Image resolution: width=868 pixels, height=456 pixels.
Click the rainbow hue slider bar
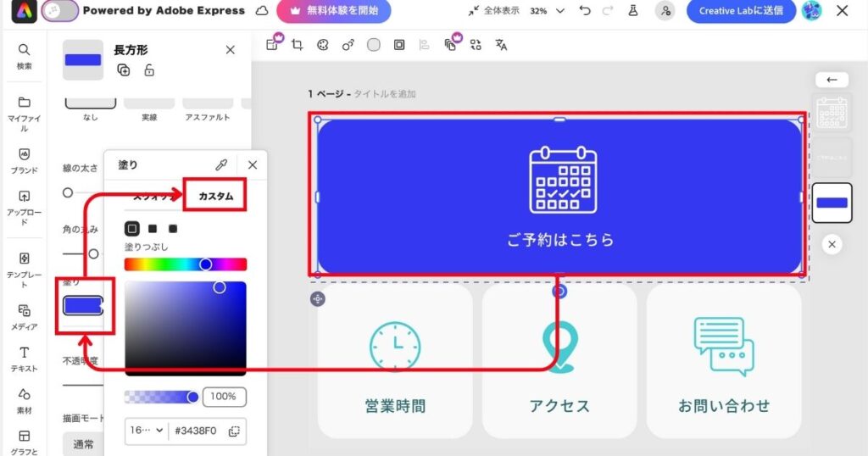(x=185, y=264)
